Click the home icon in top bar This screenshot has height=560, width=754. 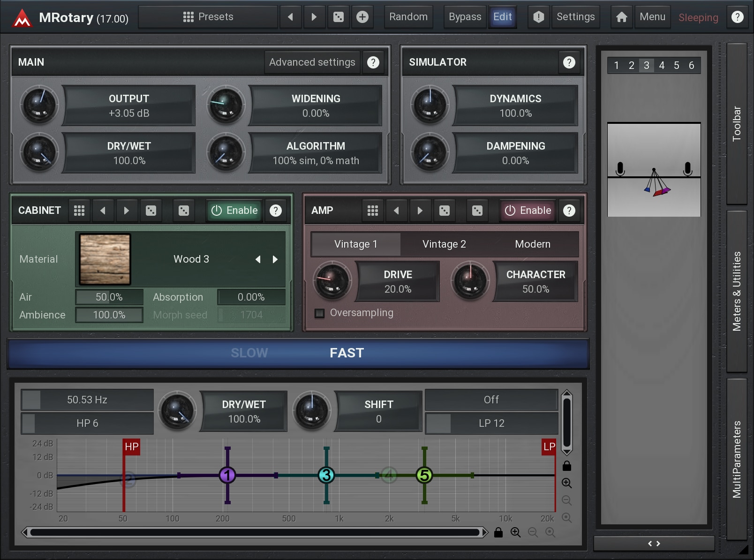[621, 17]
